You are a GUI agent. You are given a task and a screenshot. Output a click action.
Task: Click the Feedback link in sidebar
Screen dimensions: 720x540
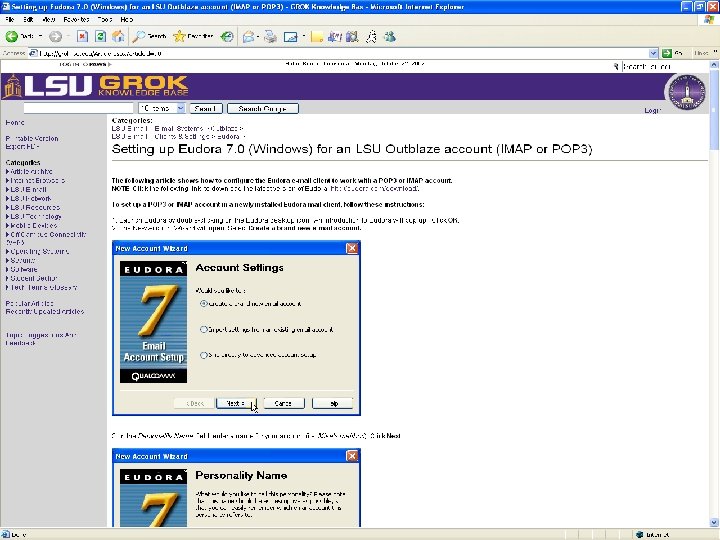click(20, 343)
